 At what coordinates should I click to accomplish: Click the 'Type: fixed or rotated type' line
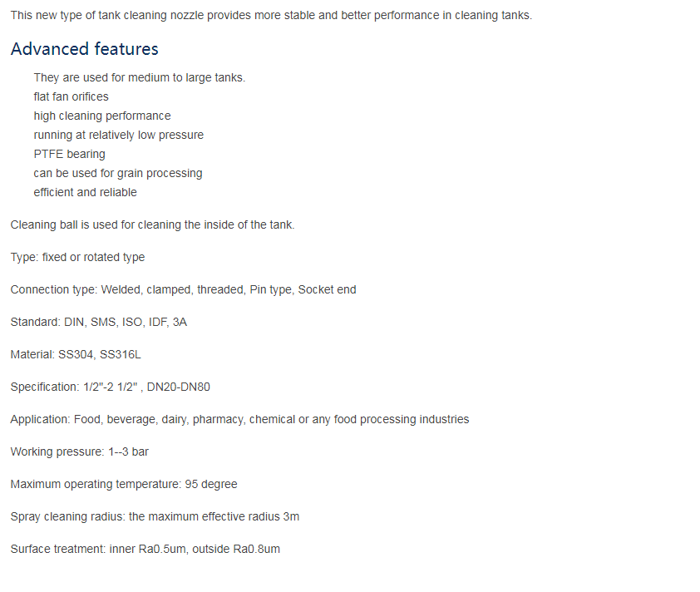point(77,257)
